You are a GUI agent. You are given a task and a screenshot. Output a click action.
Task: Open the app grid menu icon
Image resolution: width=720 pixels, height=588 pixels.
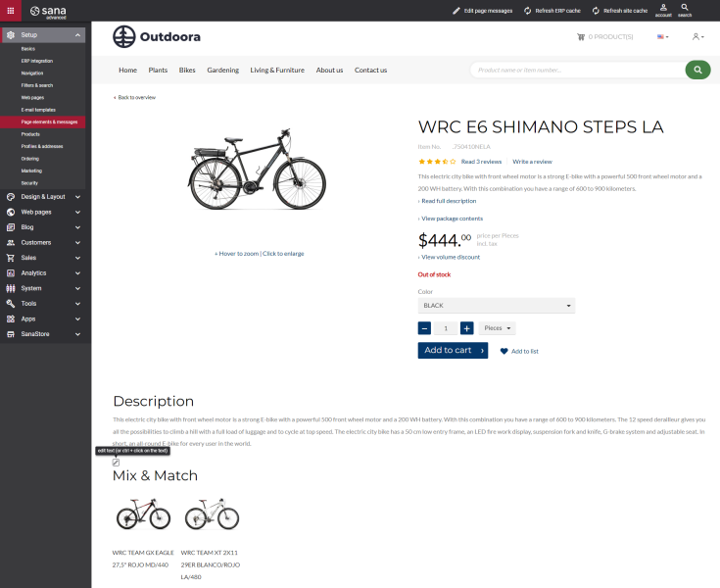click(9, 10)
